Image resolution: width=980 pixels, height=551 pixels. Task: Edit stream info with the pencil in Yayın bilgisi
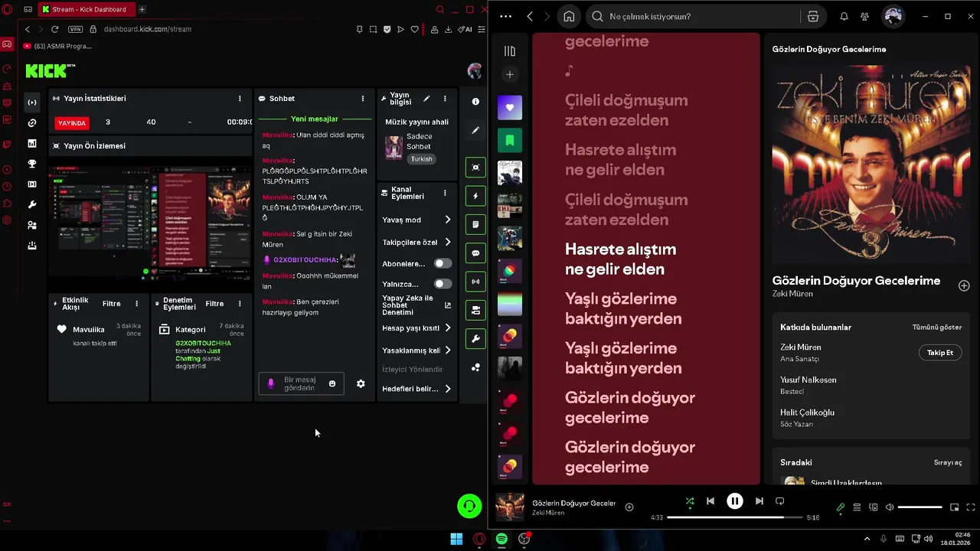pos(426,99)
